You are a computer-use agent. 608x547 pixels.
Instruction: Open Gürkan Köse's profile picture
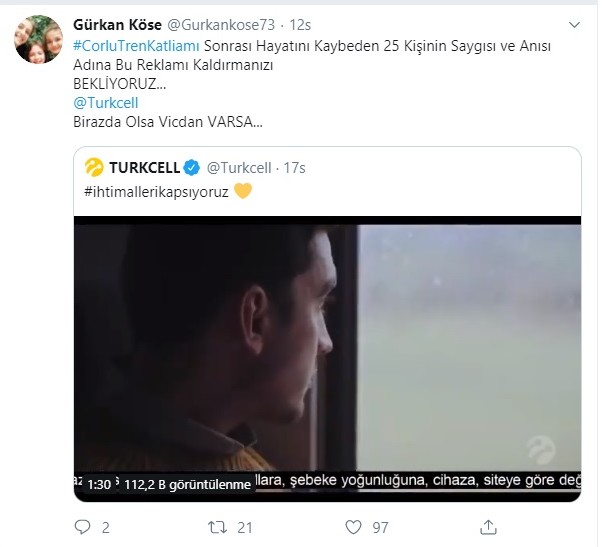tap(38, 39)
